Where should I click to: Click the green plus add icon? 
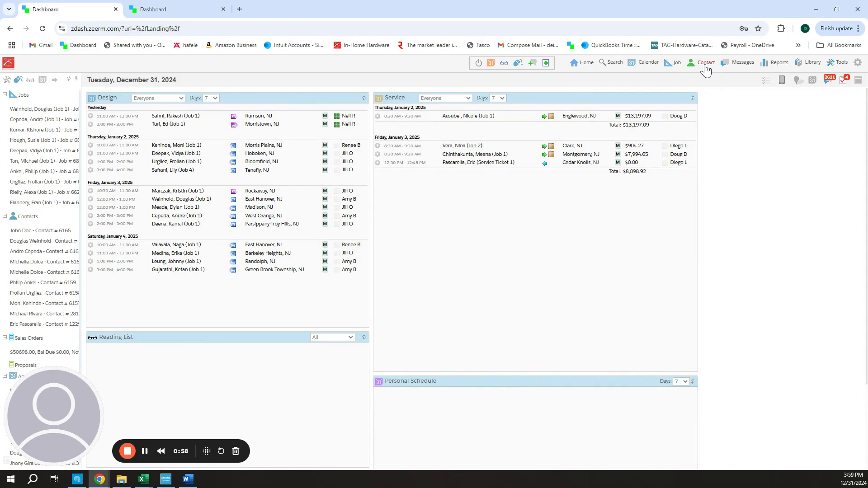coord(546,63)
